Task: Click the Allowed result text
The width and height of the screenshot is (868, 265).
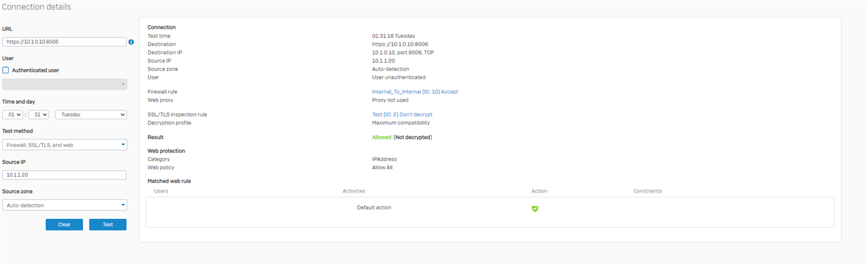Action: pos(382,137)
